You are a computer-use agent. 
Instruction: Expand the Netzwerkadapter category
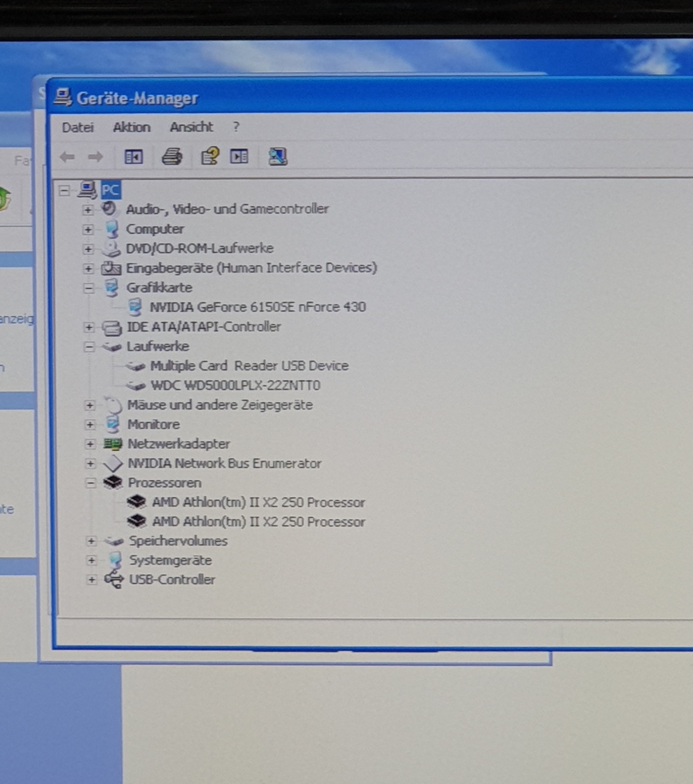coord(90,444)
